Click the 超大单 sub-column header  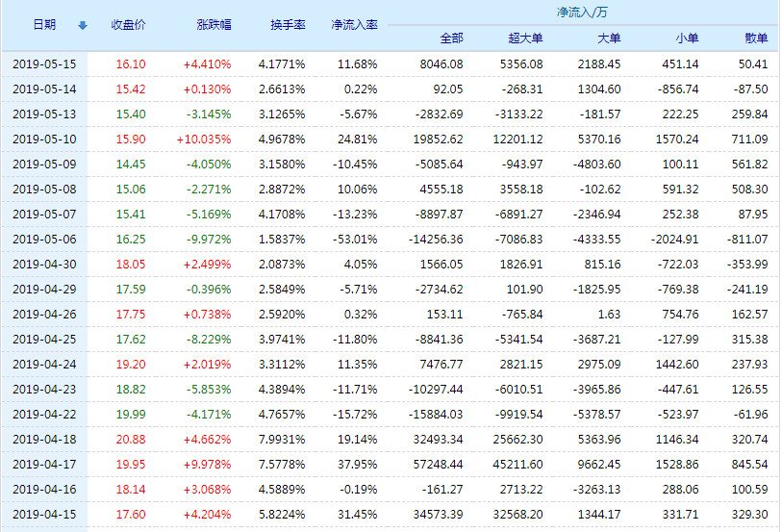(x=525, y=38)
